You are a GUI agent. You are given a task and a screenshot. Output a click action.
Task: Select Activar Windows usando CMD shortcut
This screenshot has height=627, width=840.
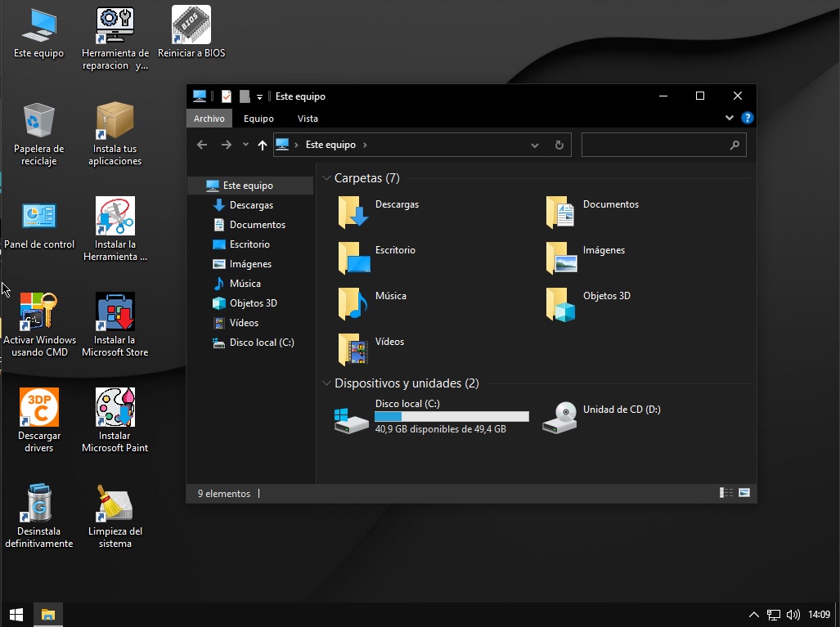click(39, 325)
